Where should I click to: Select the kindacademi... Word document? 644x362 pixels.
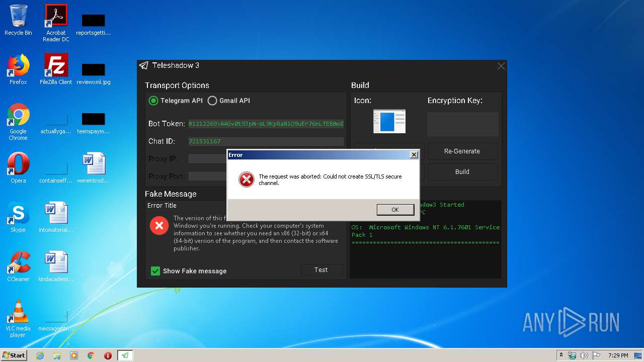(56, 266)
